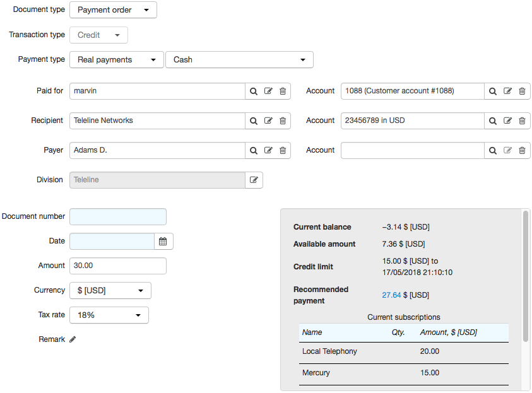This screenshot has height=393, width=532.
Task: Edit Recipient Teleline Networks
Action: pyautogui.click(x=268, y=120)
